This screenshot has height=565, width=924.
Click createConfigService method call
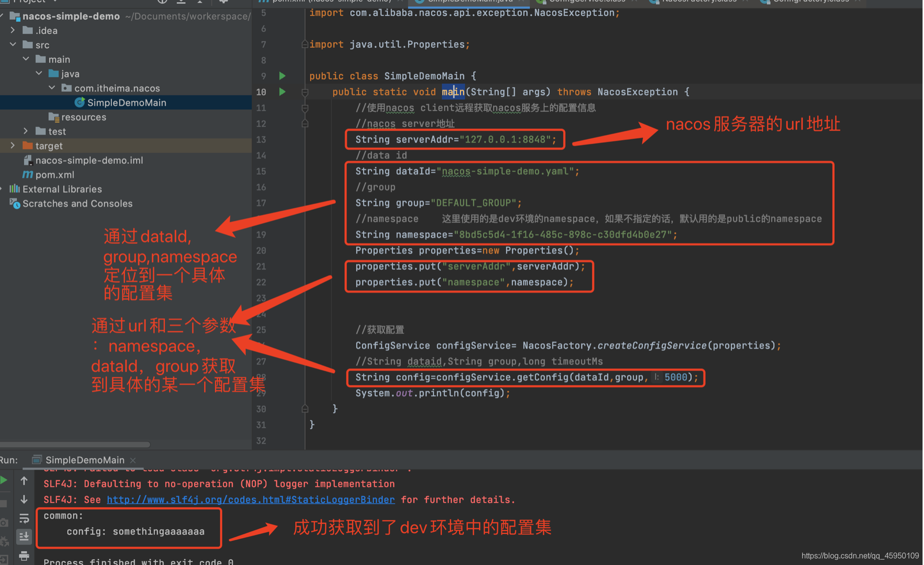[x=652, y=346]
